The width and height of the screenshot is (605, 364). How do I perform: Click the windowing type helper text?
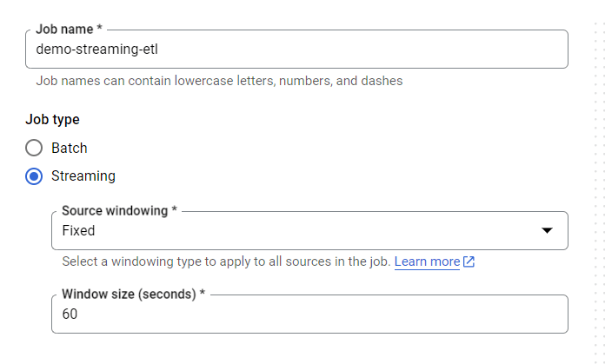(x=226, y=261)
